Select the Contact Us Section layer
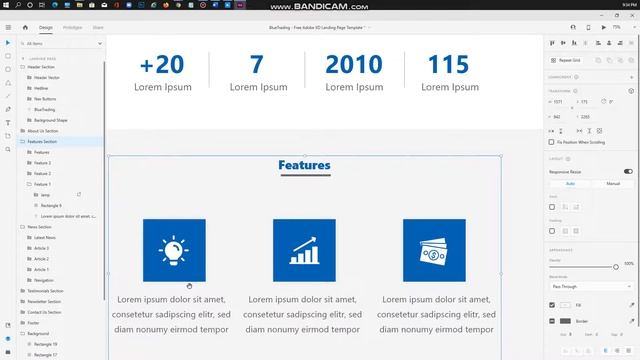 44,312
